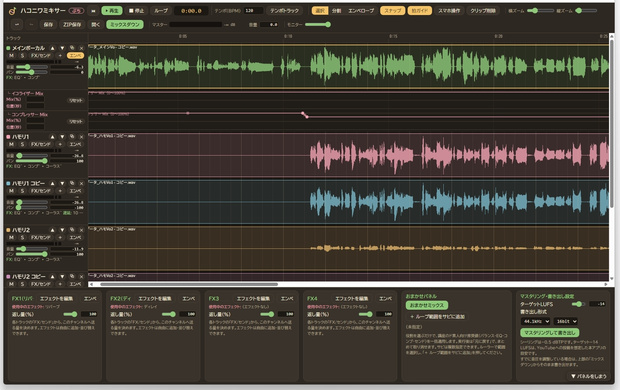Mute the ハモリ1 コピー track
620x390 pixels.
click(12, 191)
